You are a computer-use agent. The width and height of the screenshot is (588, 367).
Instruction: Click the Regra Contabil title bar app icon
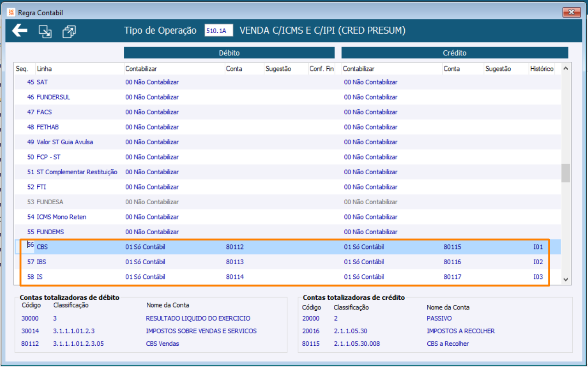(x=12, y=12)
